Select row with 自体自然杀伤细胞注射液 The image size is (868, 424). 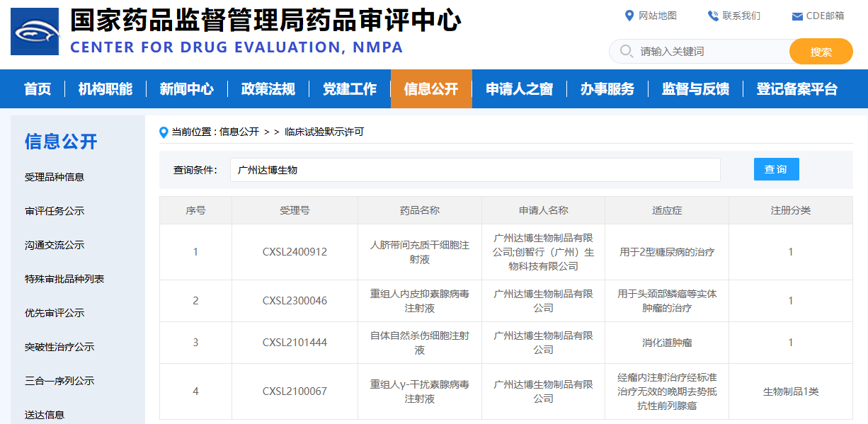point(419,343)
